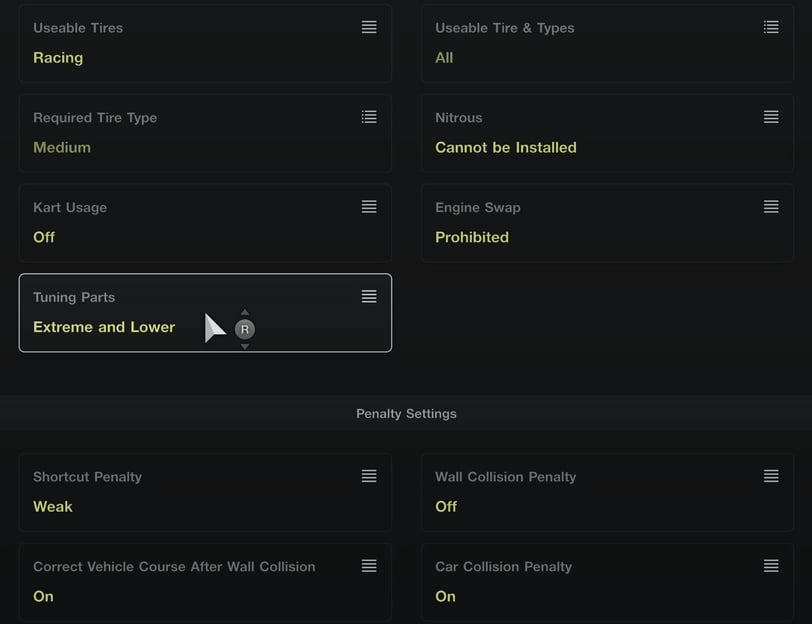Click the Nitrous menu icon

click(x=771, y=117)
